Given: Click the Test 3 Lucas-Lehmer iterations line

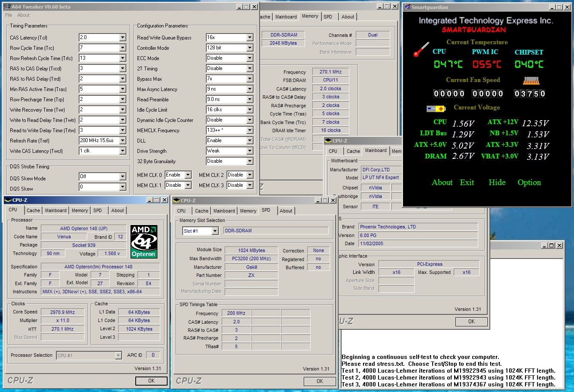Looking at the screenshot, I should [449, 385].
